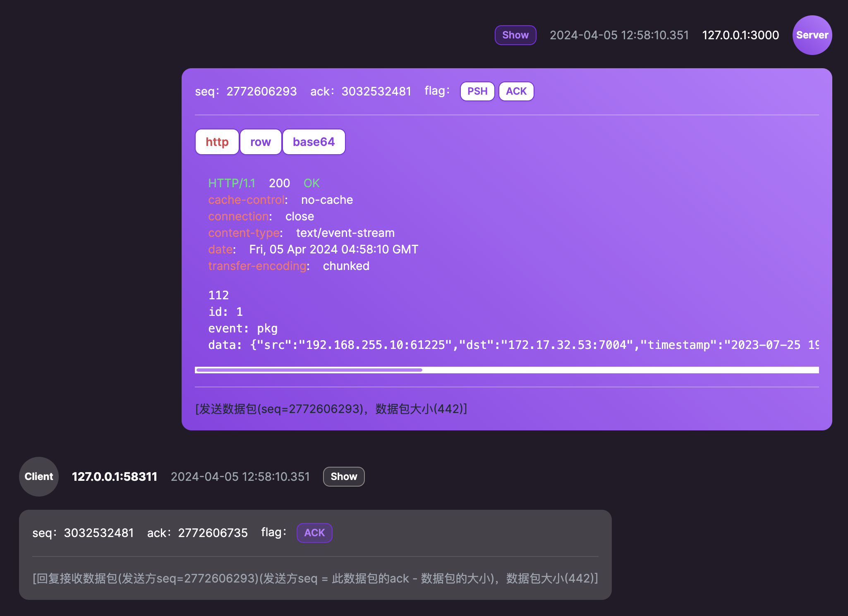The image size is (848, 616).
Task: Switch to the base64 tab
Action: [x=314, y=142]
